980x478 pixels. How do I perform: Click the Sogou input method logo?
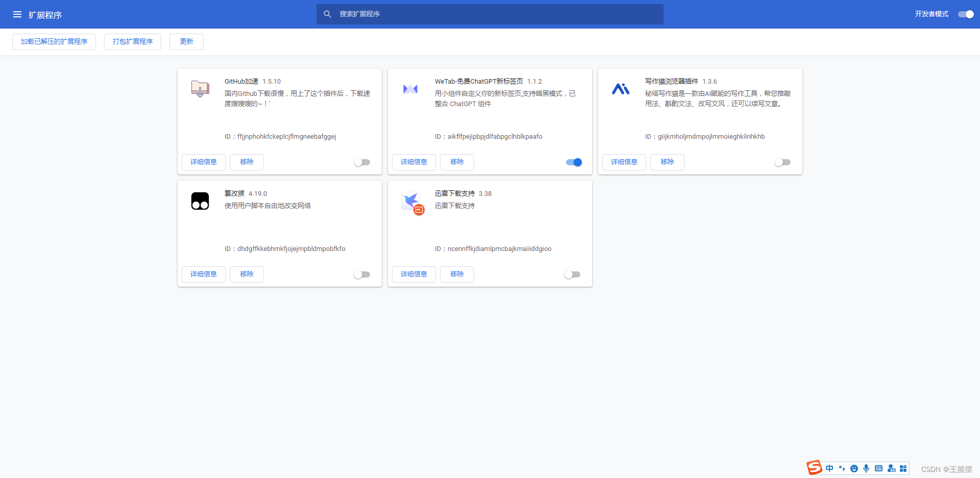(x=814, y=468)
